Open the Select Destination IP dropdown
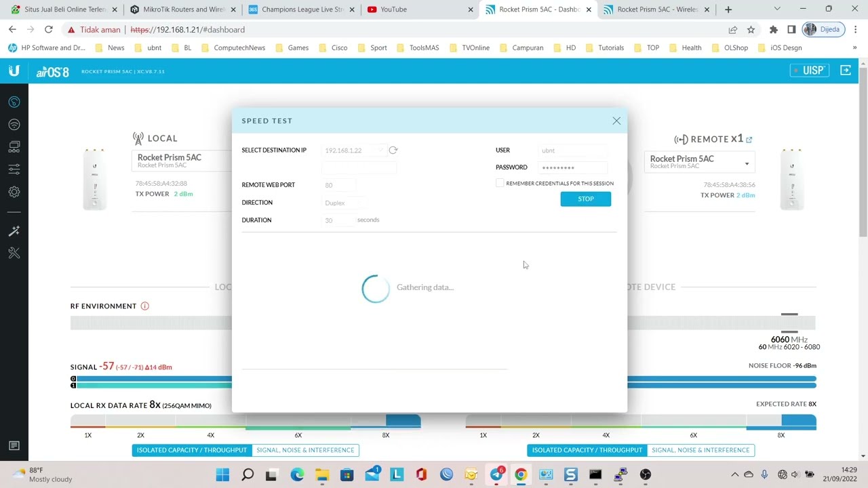The image size is (868, 488). point(353,150)
